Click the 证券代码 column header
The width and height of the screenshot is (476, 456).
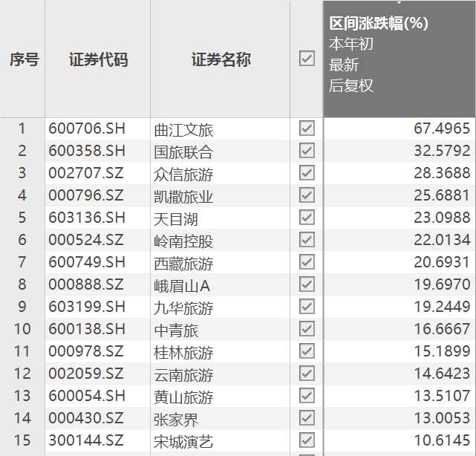click(x=98, y=59)
